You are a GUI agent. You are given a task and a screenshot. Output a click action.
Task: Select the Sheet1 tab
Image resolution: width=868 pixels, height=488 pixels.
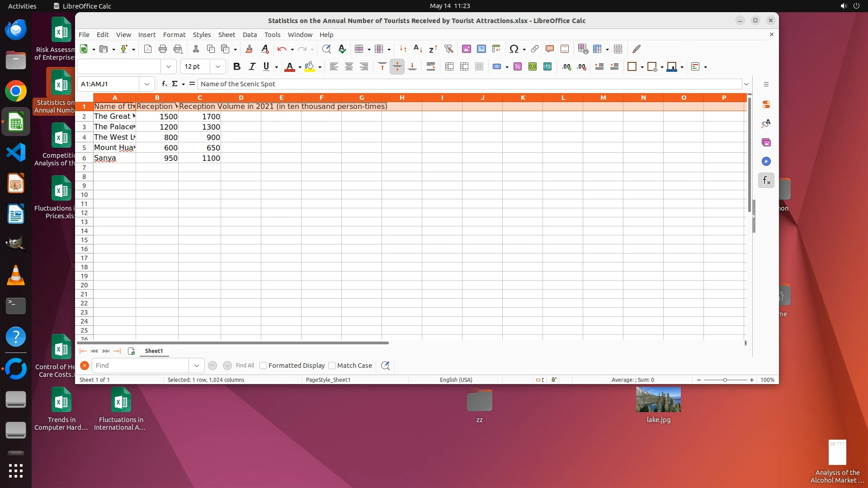click(x=154, y=351)
